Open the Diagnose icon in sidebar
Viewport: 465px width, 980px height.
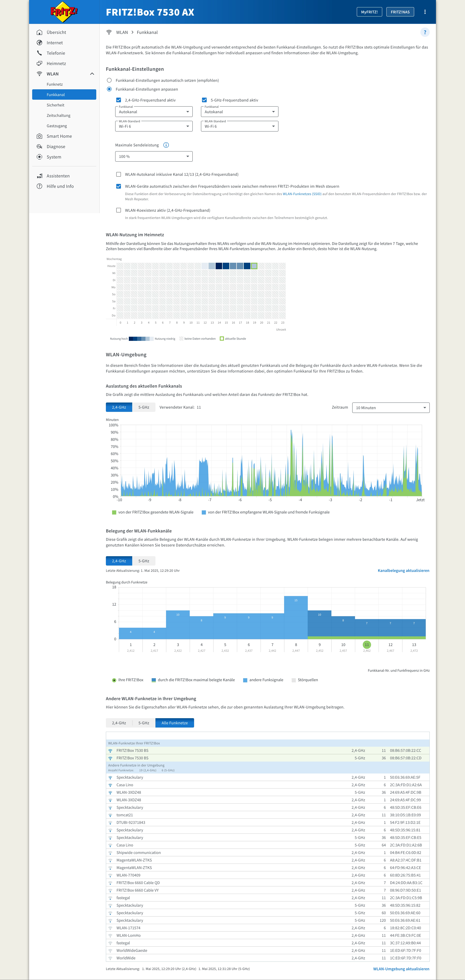(40, 146)
